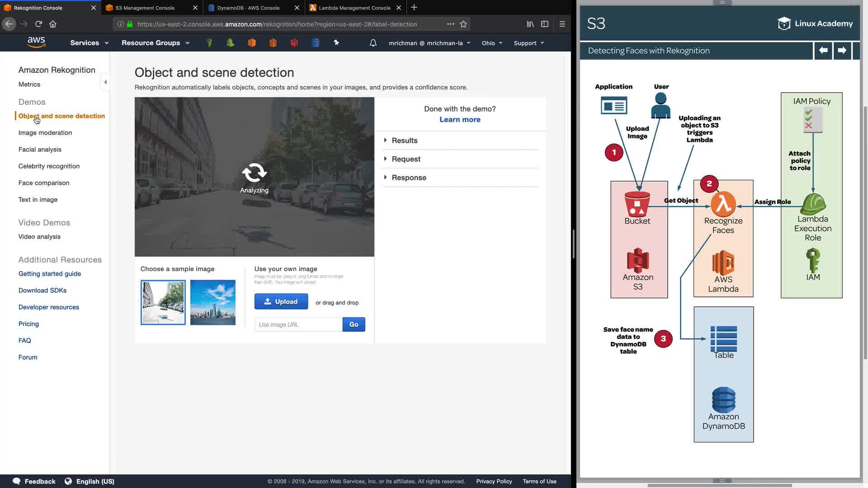
Task: Open the Learn more link
Action: tap(460, 119)
